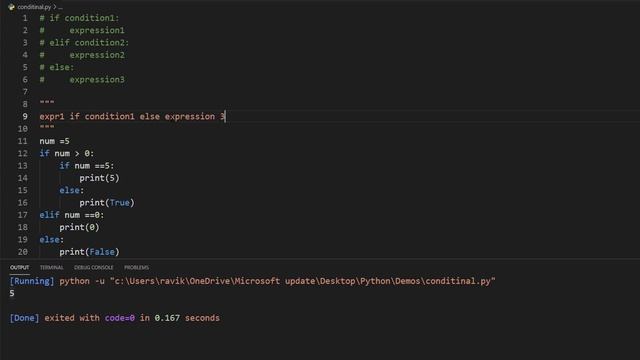The image size is (640, 360).
Task: Click the 'print(False)' statement
Action: (89, 252)
